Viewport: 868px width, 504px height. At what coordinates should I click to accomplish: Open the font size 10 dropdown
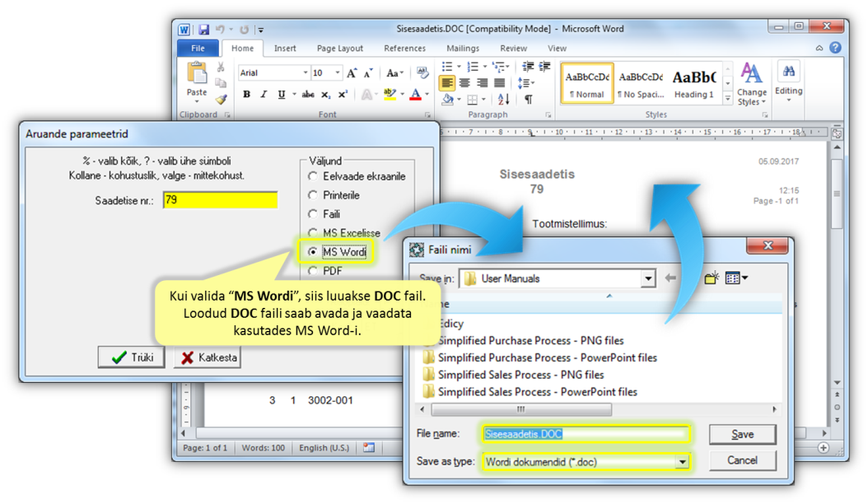point(337,73)
